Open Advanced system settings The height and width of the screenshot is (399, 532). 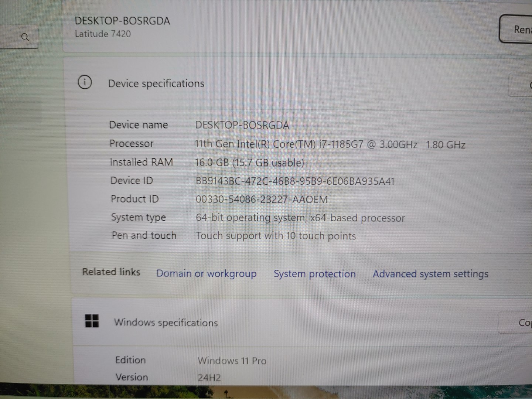click(430, 274)
